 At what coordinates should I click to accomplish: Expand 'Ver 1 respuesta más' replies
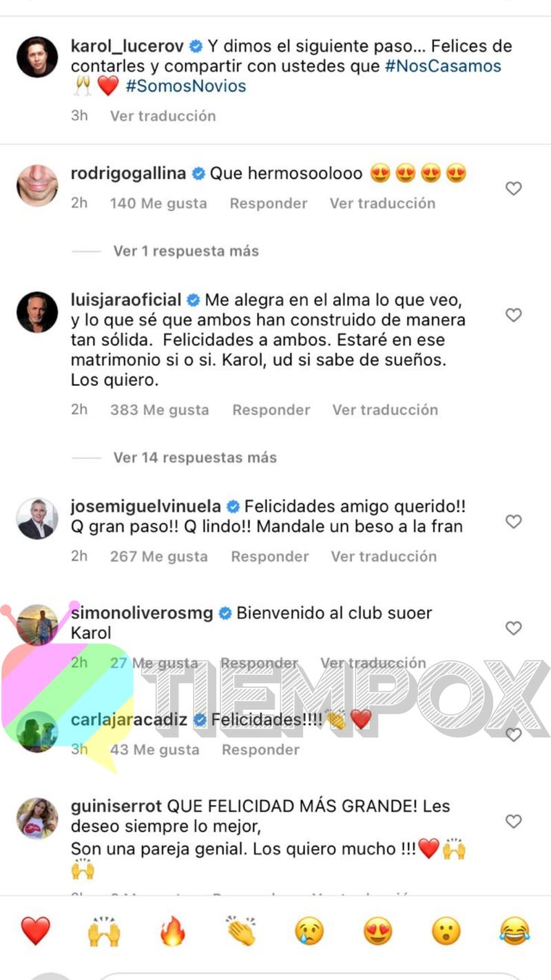[x=186, y=251]
